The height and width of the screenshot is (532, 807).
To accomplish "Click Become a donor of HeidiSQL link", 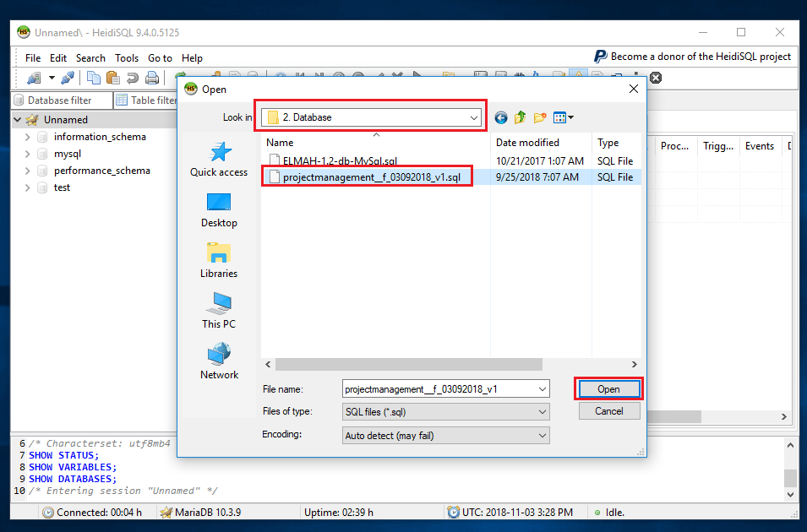I will [x=701, y=57].
